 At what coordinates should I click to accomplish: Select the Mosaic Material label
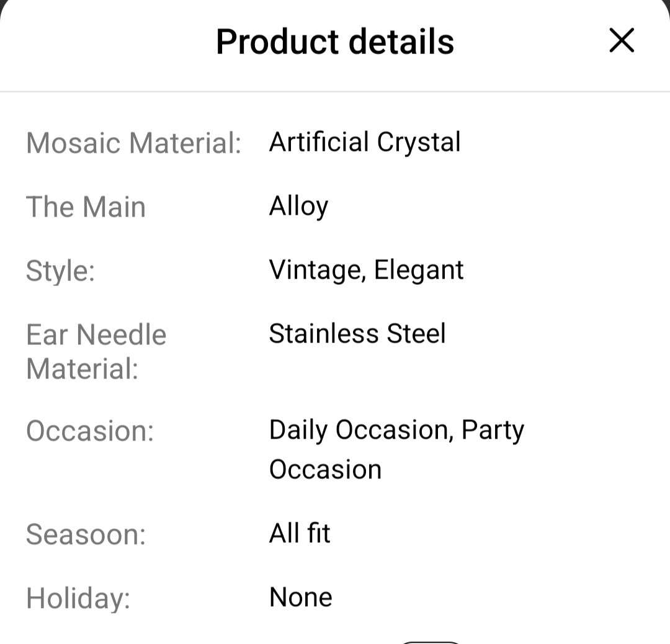[x=133, y=143]
